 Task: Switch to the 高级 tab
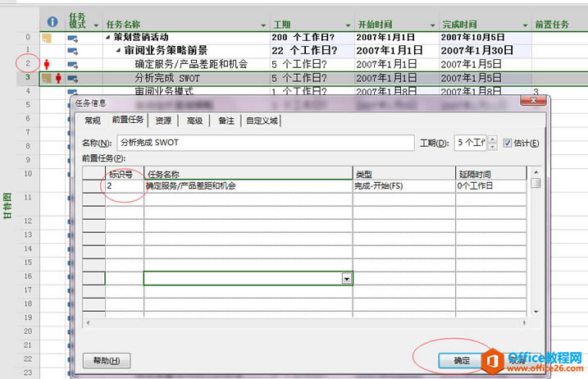click(x=194, y=121)
